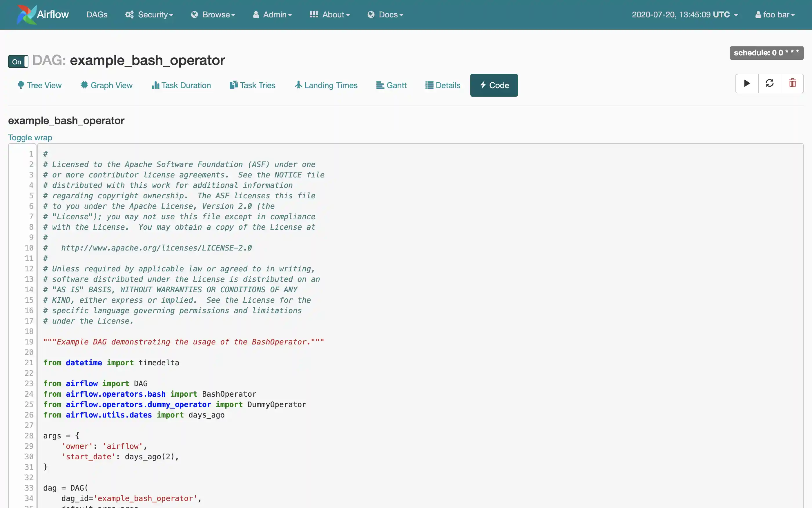Click the red trash delete icon
The image size is (812, 508).
tap(792, 83)
